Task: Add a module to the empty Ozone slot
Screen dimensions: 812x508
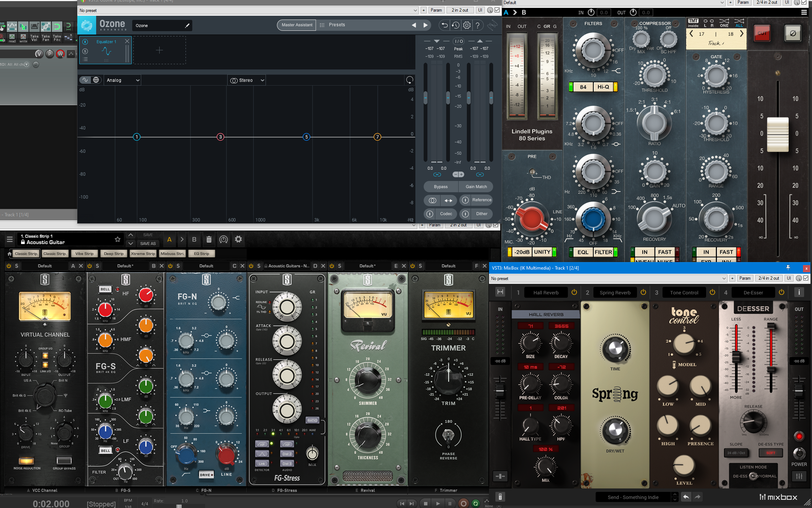Action: [x=159, y=50]
